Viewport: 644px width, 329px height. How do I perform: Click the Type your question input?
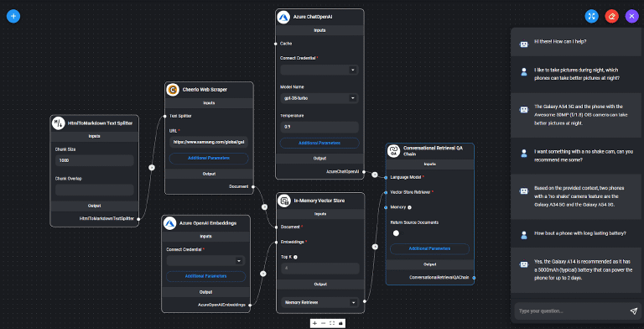pyautogui.click(x=571, y=311)
